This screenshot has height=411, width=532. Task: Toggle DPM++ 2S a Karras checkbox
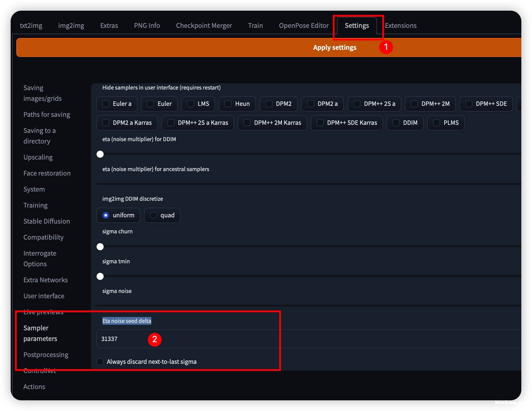[171, 123]
